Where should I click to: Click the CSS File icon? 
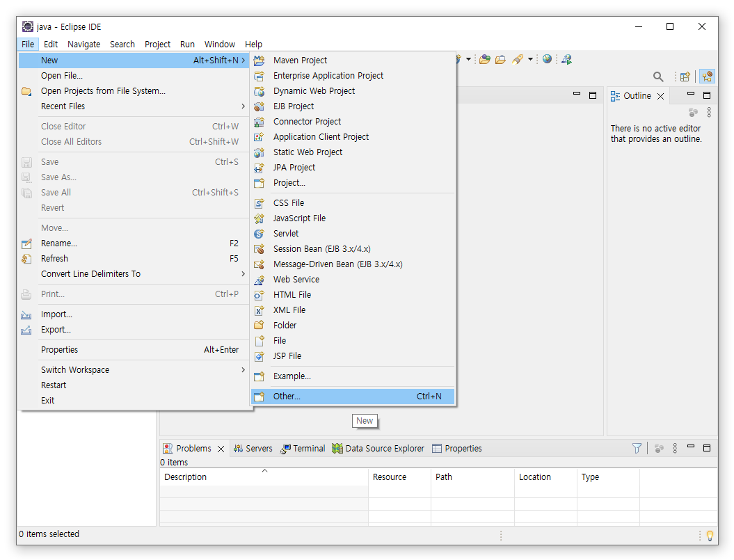pos(259,203)
